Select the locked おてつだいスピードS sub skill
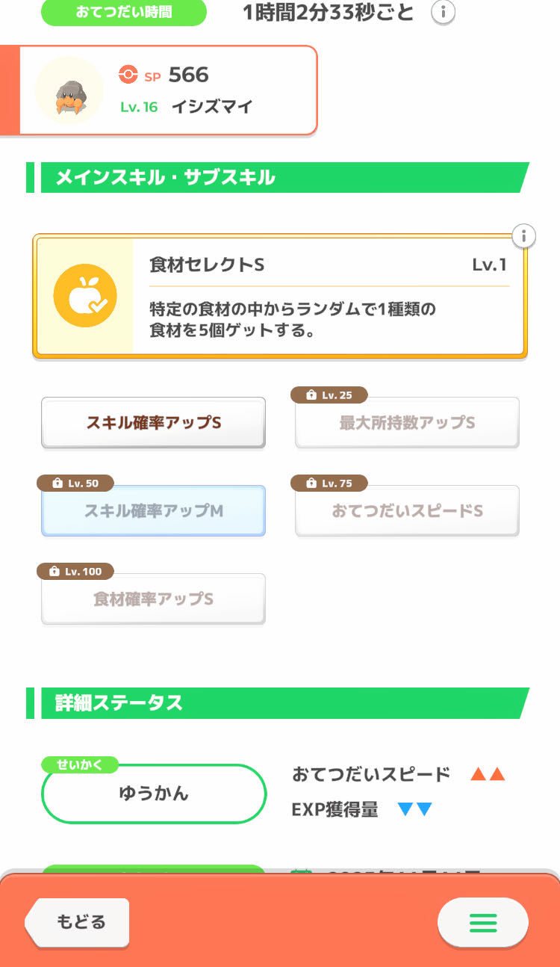Viewport: 560px width, 967px height. pos(407,511)
